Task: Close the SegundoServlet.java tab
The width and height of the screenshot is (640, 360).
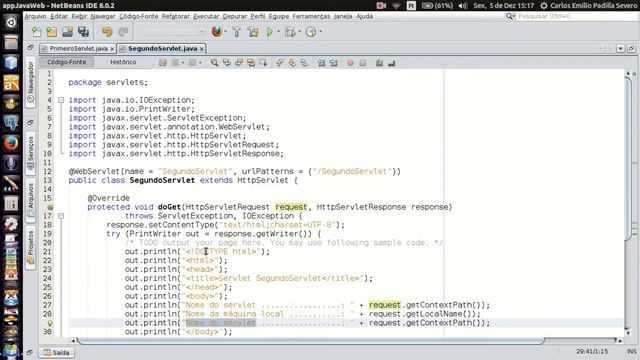Action: coord(202,49)
